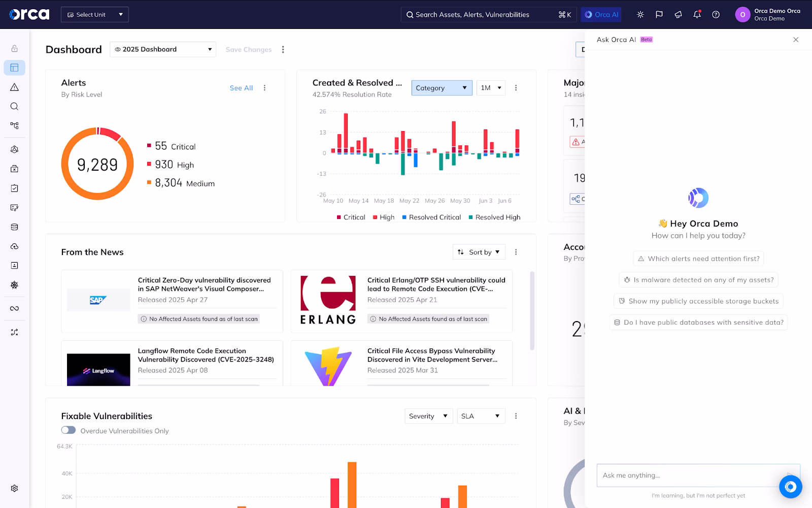The width and height of the screenshot is (812, 508).
Task: Open the Select Unit dropdown
Action: pyautogui.click(x=95, y=15)
